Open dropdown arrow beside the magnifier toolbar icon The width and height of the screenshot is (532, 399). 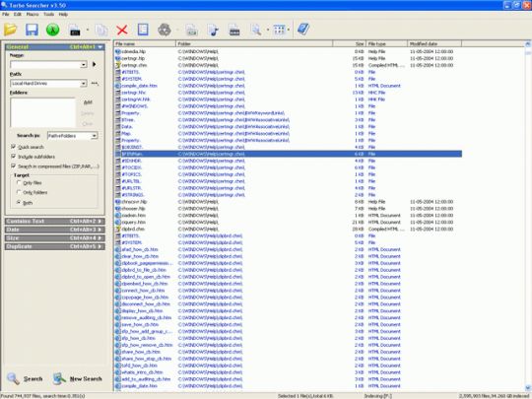click(267, 31)
